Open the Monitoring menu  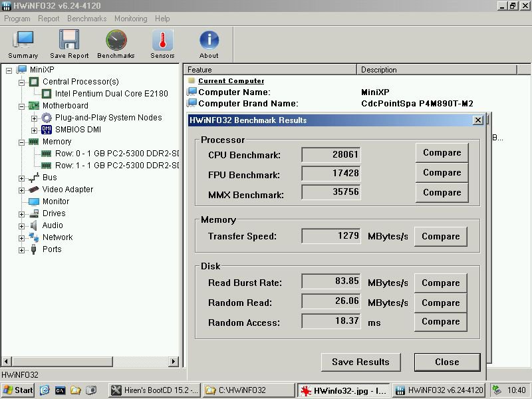[130, 19]
